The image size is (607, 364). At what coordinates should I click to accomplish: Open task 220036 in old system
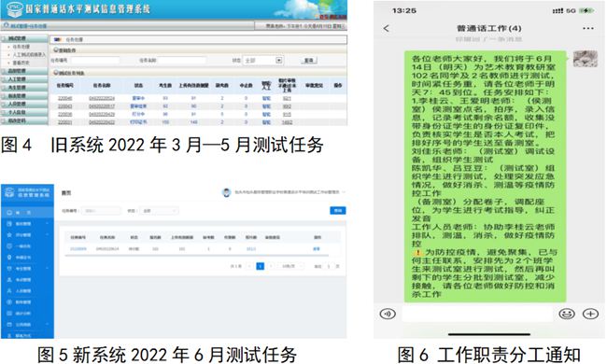(64, 115)
